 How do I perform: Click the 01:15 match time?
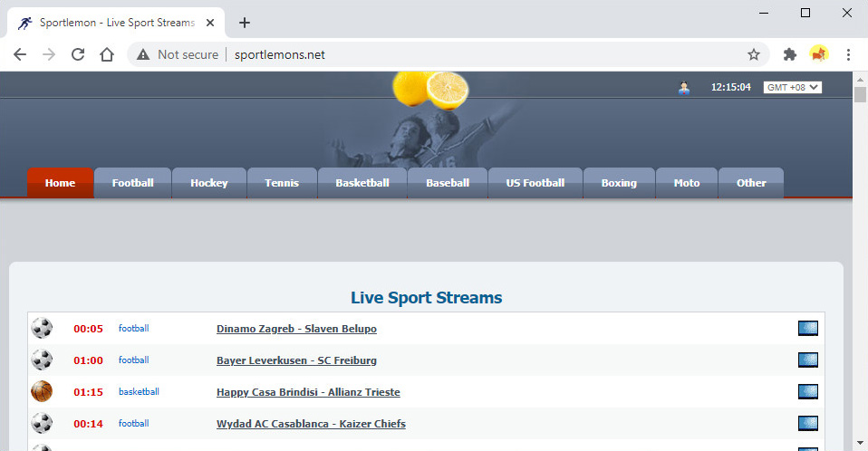pos(89,392)
